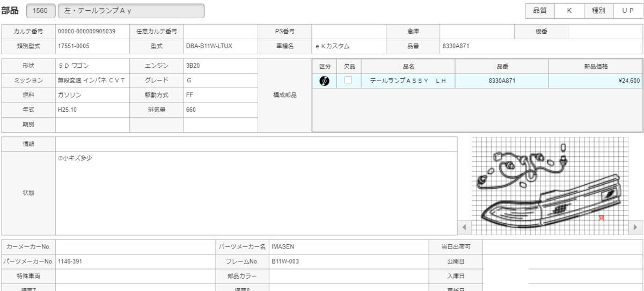This screenshot has width=644, height=291.
Task: Click the 公開日 label
Action: [456, 261]
